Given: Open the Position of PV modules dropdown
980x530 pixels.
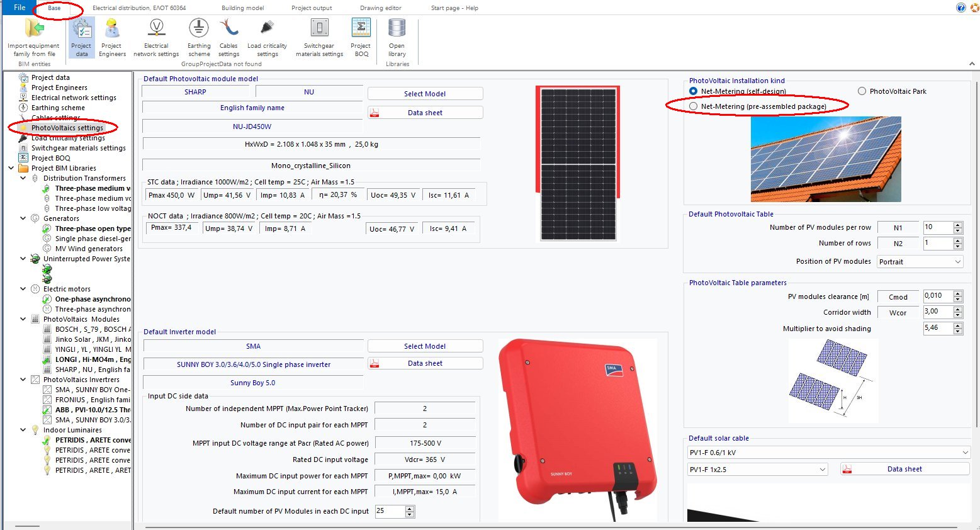Looking at the screenshot, I should (920, 262).
